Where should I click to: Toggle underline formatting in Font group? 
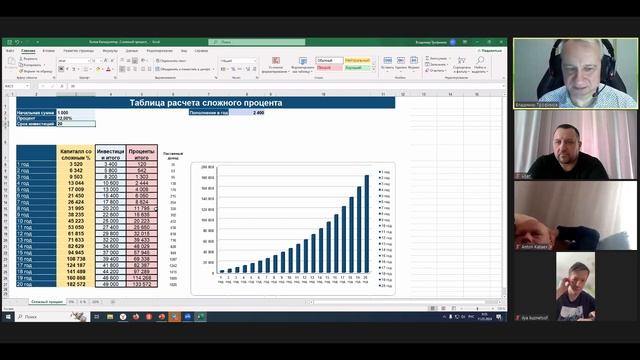74,69
